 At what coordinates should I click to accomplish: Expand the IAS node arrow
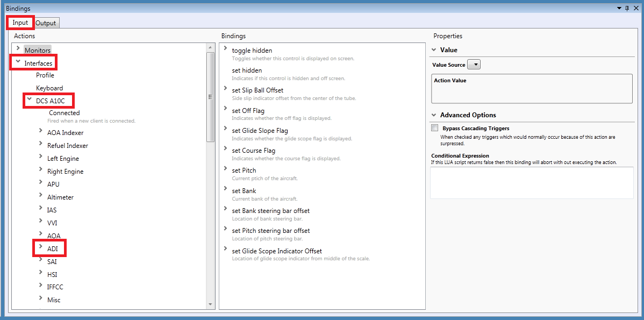[x=41, y=208]
